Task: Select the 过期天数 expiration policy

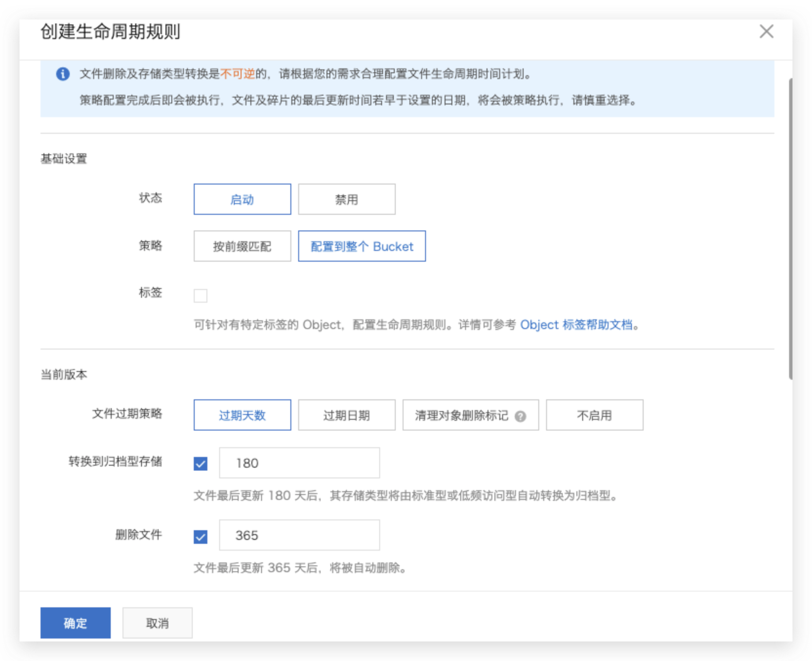Action: pos(242,415)
